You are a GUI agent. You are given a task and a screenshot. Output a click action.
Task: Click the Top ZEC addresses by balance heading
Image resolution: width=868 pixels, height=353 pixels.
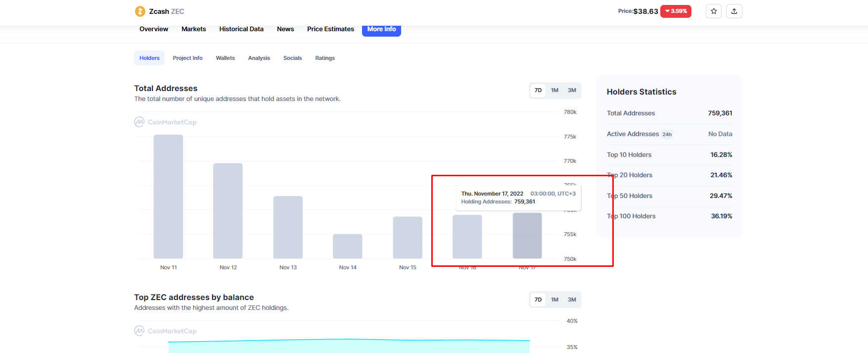[x=194, y=297]
